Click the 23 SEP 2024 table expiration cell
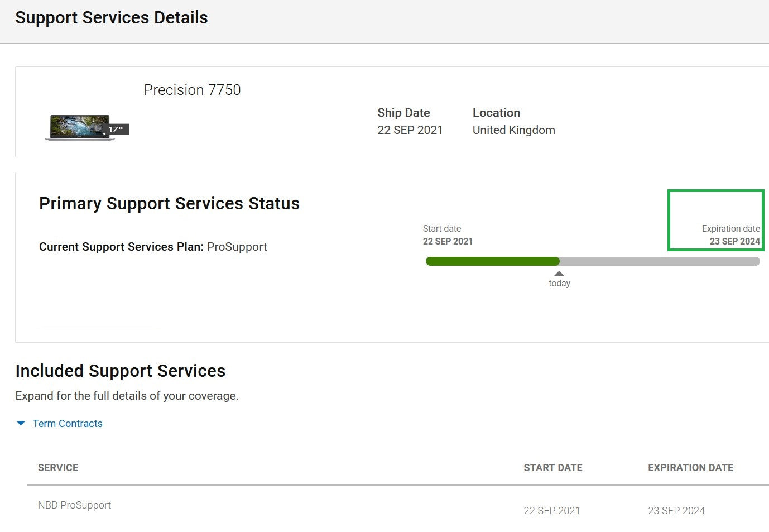Viewport: 769px width, 532px height. [676, 511]
